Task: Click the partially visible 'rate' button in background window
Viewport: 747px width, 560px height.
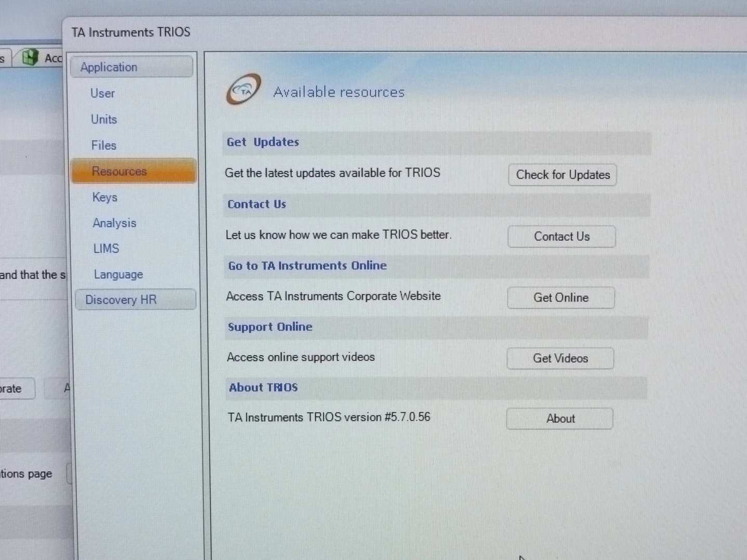Action: 17,388
